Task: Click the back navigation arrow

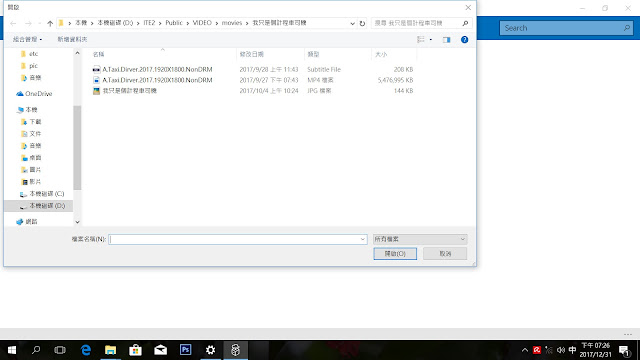Action: coord(13,23)
